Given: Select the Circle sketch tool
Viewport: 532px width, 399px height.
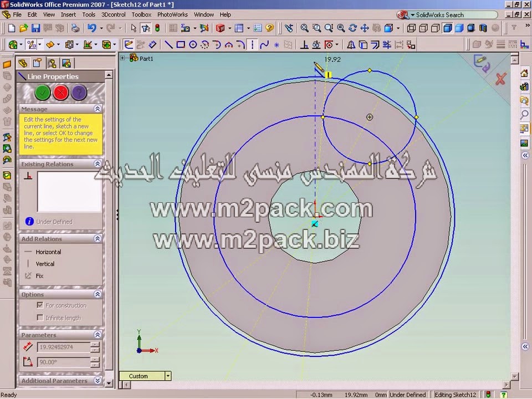Looking at the screenshot, I should [193, 44].
